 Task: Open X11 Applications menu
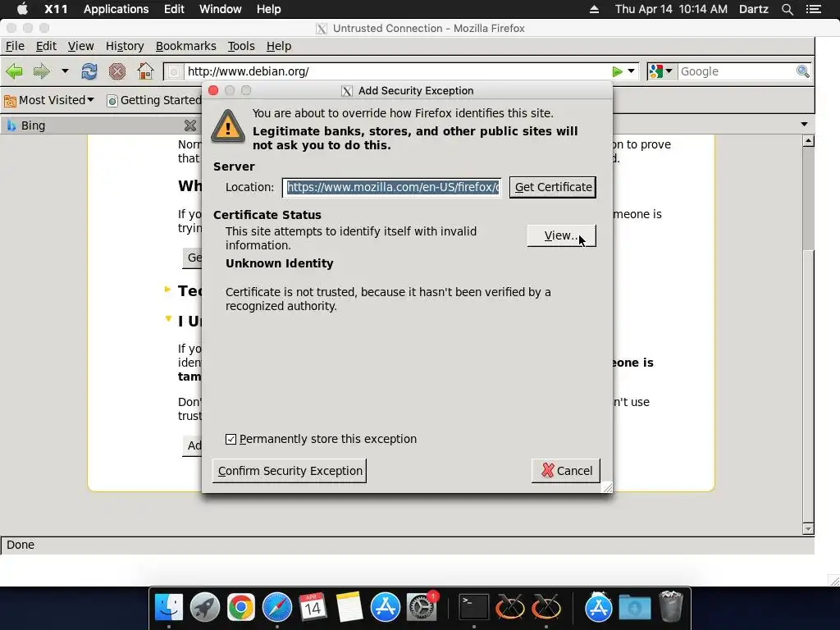click(116, 9)
